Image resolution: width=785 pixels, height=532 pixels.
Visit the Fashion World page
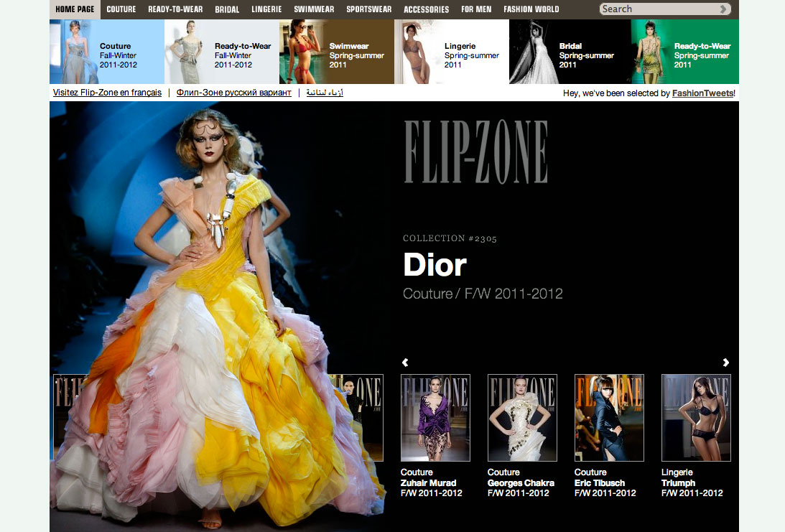click(x=531, y=9)
